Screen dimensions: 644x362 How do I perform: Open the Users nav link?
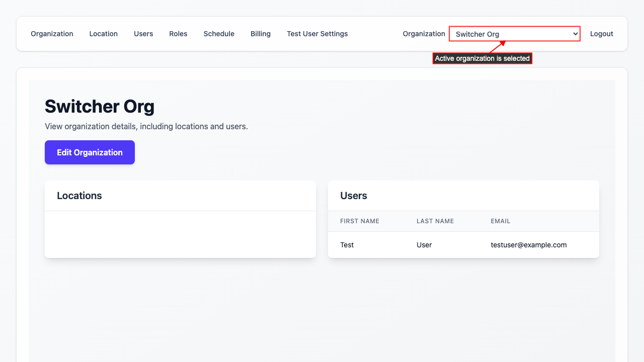(x=143, y=34)
